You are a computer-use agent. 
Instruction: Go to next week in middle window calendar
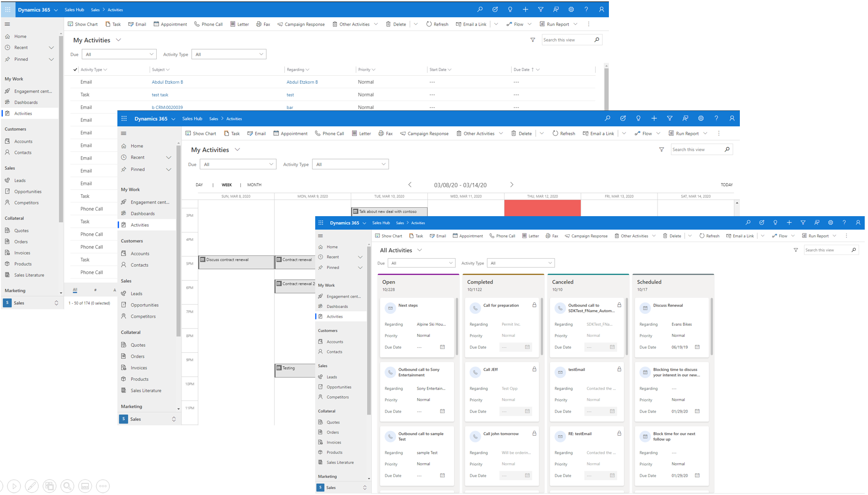[512, 185]
